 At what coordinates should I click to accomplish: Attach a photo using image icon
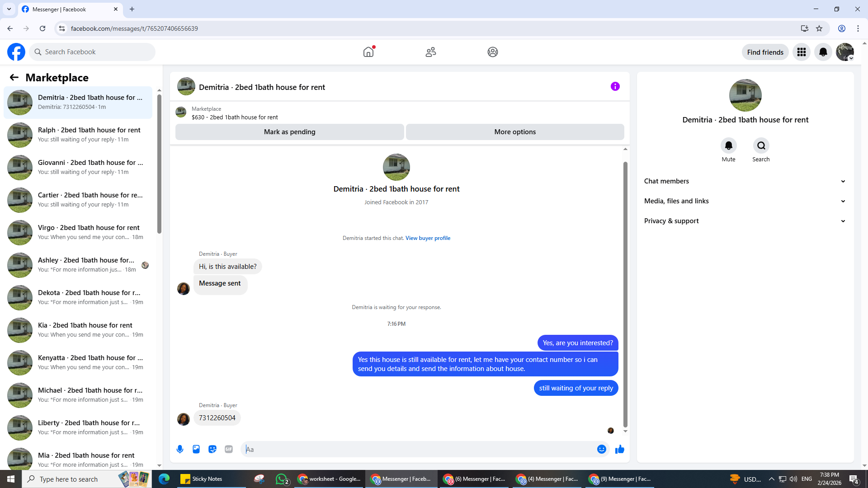[196, 449]
